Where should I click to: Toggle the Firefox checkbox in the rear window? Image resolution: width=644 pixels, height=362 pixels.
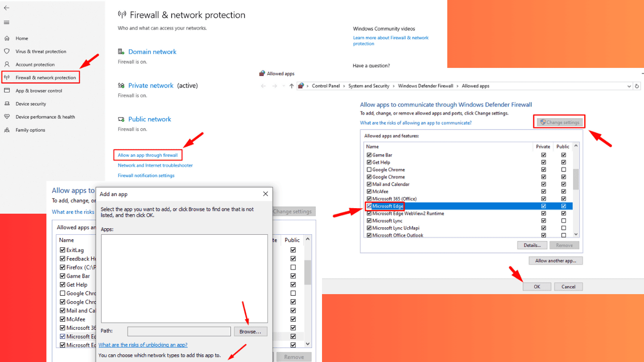click(62, 267)
